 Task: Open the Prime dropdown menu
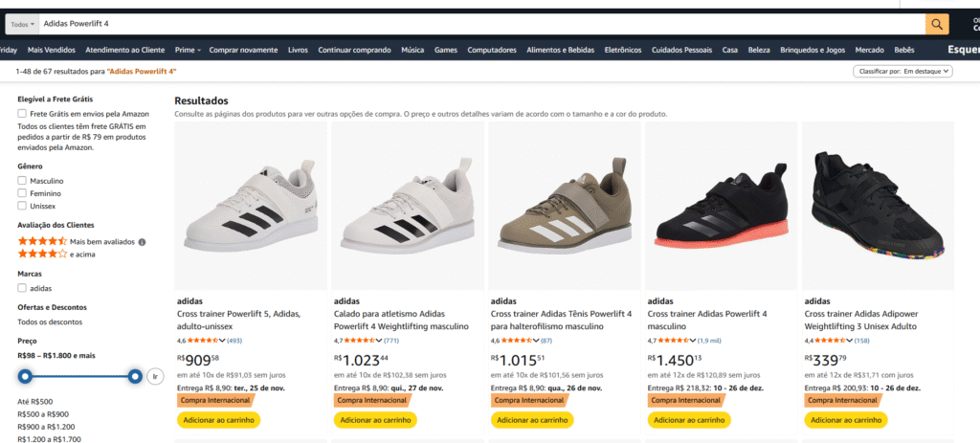pyautogui.click(x=186, y=50)
